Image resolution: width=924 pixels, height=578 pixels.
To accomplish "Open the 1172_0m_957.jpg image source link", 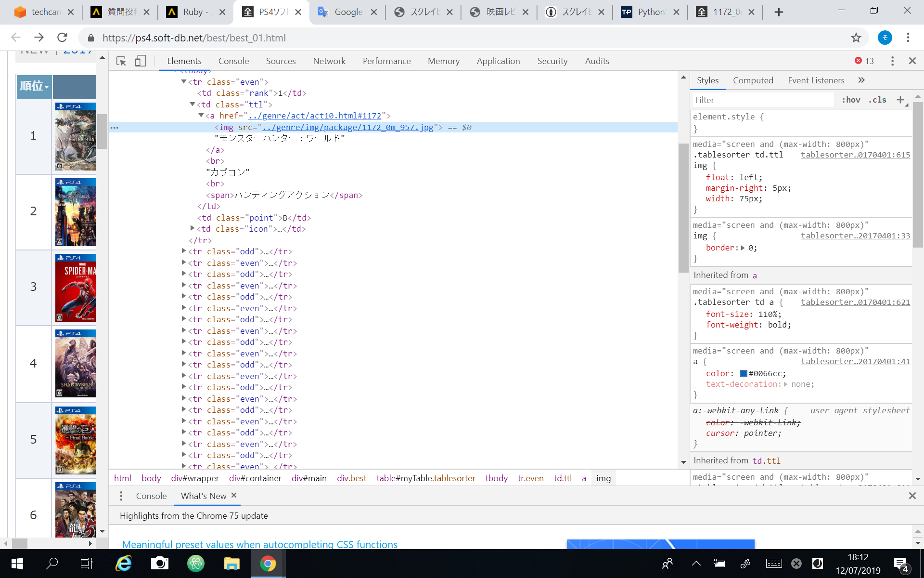I will 347,127.
